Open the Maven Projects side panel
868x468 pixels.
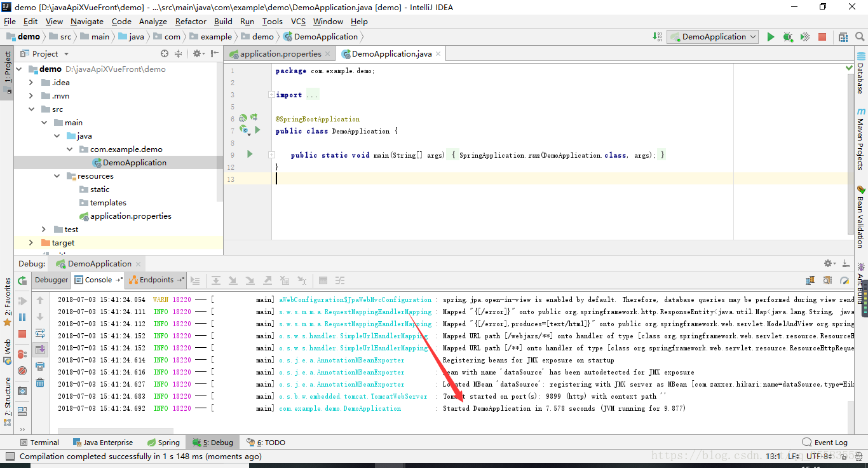pos(861,139)
